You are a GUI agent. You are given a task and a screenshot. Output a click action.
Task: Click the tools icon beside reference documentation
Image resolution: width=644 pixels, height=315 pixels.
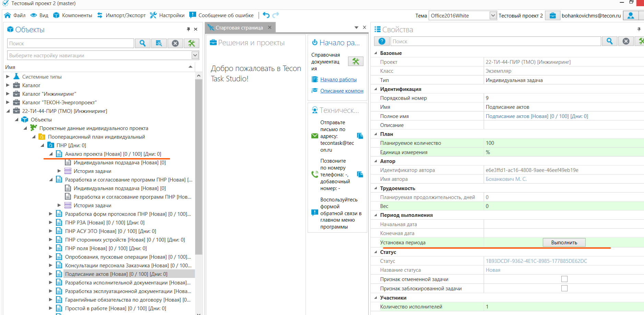356,61
